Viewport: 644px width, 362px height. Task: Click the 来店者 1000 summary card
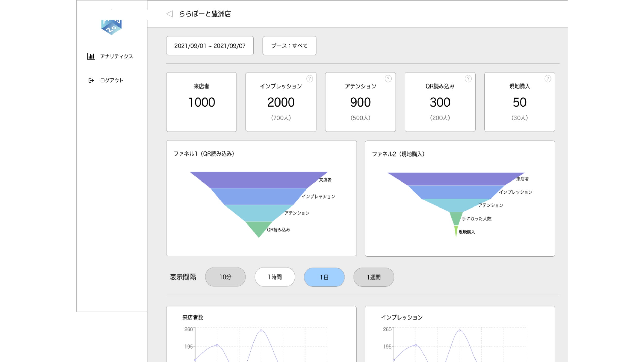(201, 102)
